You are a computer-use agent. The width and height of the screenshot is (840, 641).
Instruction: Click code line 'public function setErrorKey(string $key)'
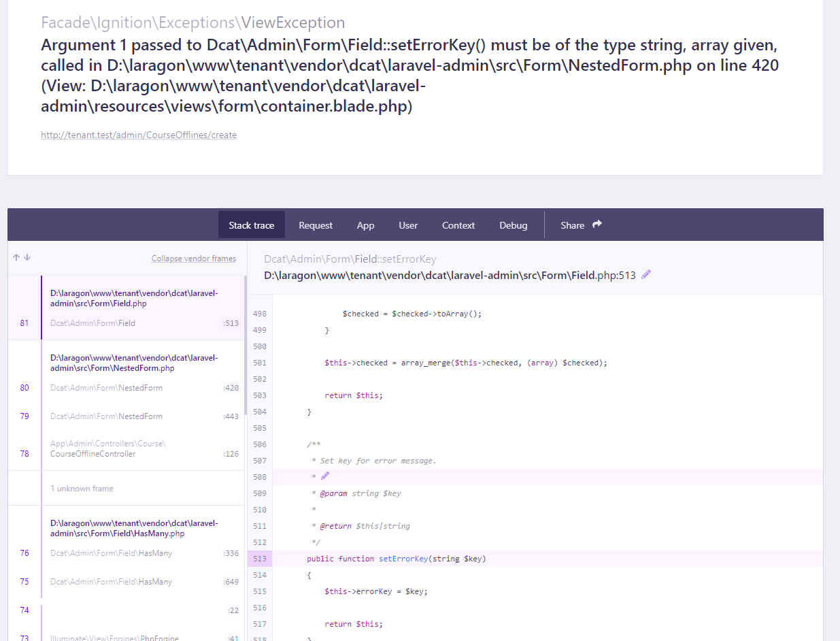pos(397,559)
